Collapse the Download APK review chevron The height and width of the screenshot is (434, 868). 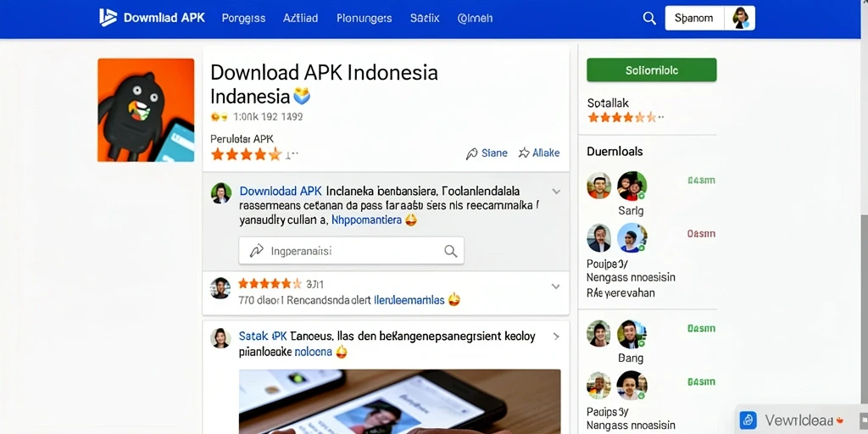(556, 192)
